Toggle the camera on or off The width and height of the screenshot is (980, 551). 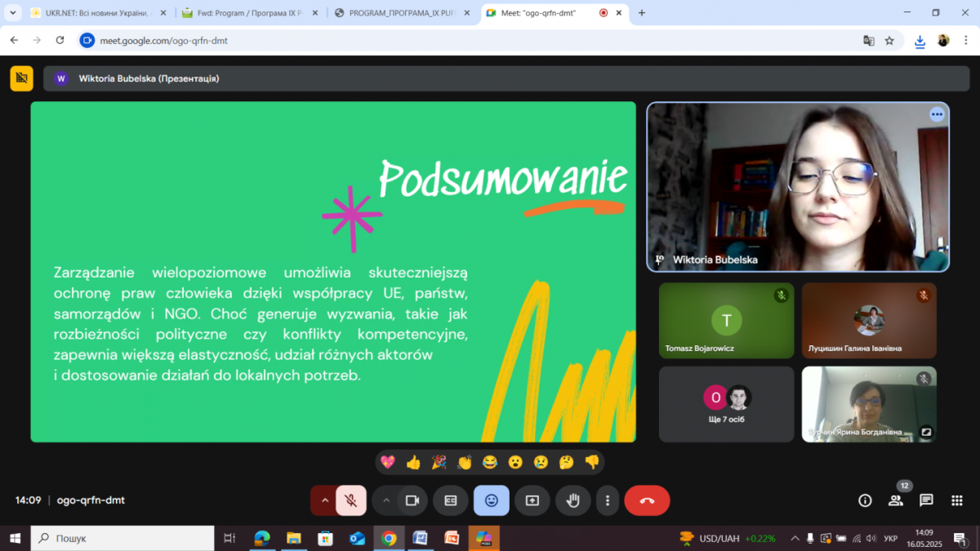tap(412, 500)
